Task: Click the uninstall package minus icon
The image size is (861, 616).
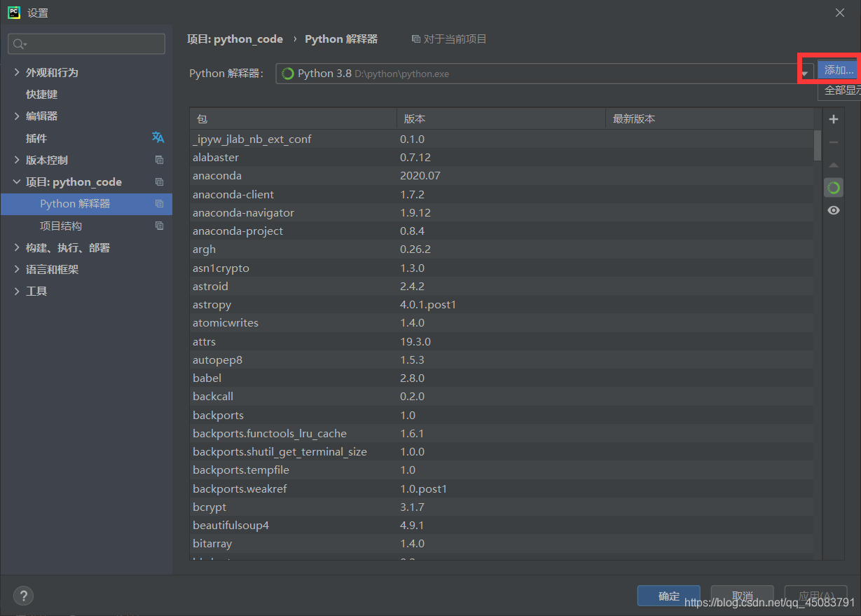Action: coord(833,142)
